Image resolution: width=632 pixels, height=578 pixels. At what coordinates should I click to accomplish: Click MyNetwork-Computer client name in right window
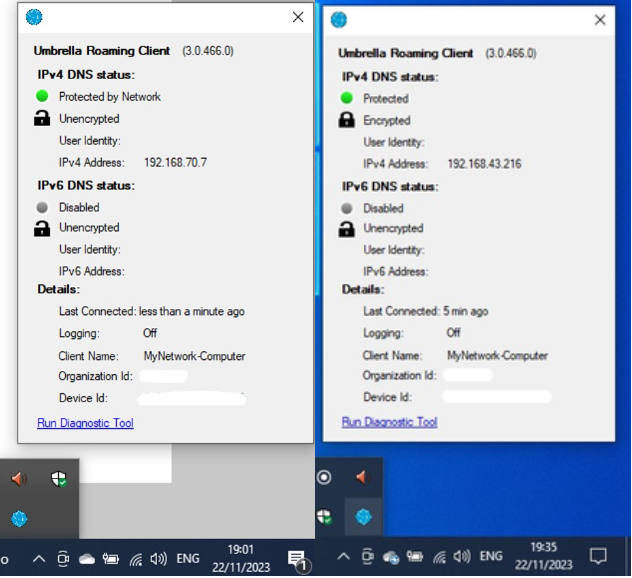(x=497, y=355)
